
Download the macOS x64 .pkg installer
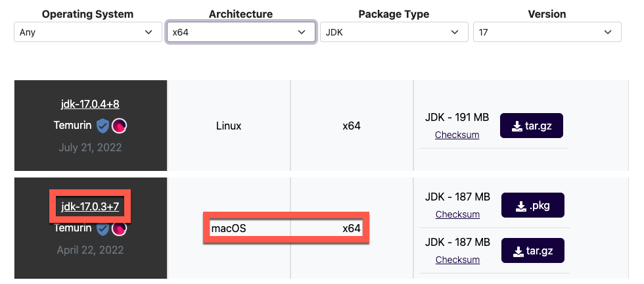tap(533, 205)
